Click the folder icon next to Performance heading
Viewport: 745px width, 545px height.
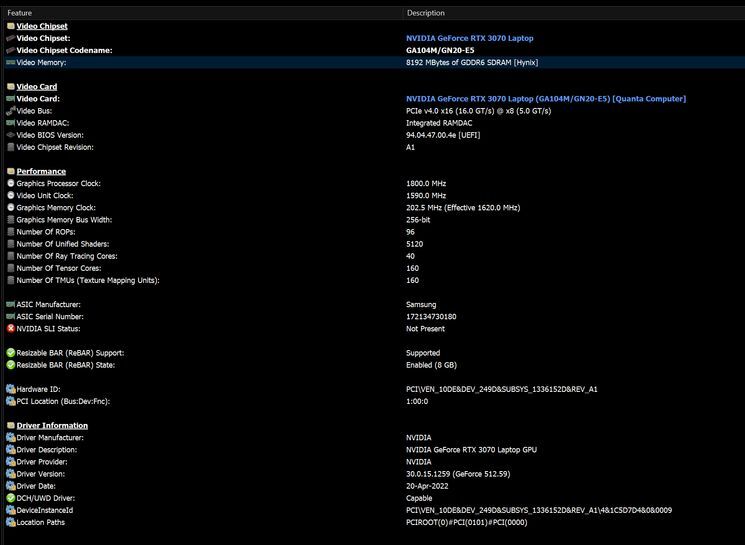(10, 171)
